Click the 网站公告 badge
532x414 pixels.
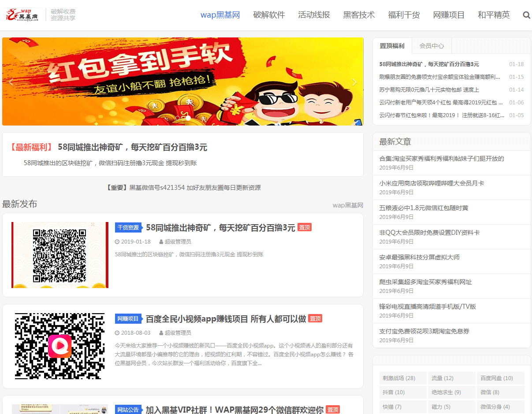129,410
